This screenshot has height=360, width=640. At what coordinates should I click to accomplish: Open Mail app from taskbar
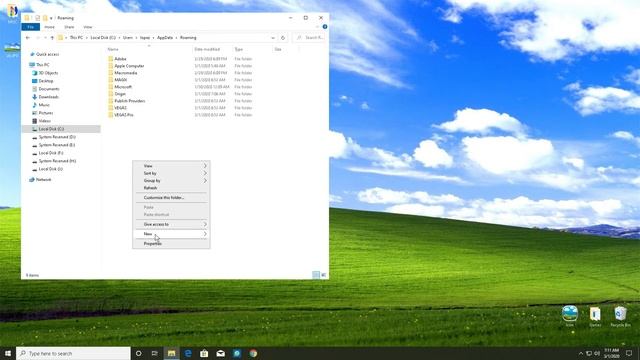(220, 353)
